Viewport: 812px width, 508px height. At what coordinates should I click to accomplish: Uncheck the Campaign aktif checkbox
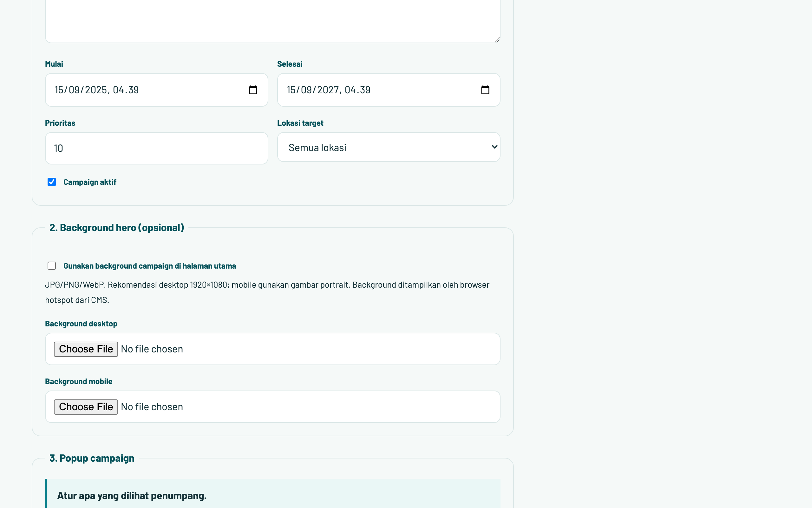click(x=52, y=182)
